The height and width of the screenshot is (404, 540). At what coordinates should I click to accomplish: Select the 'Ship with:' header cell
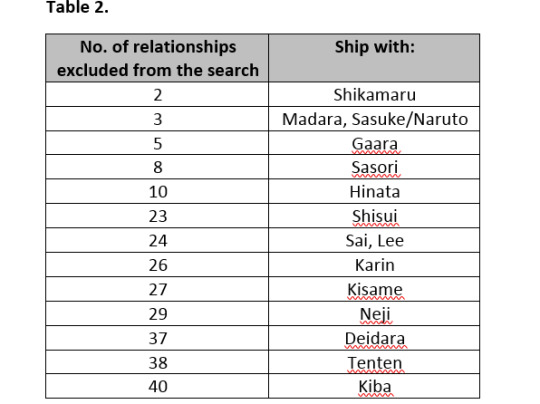coord(374,58)
